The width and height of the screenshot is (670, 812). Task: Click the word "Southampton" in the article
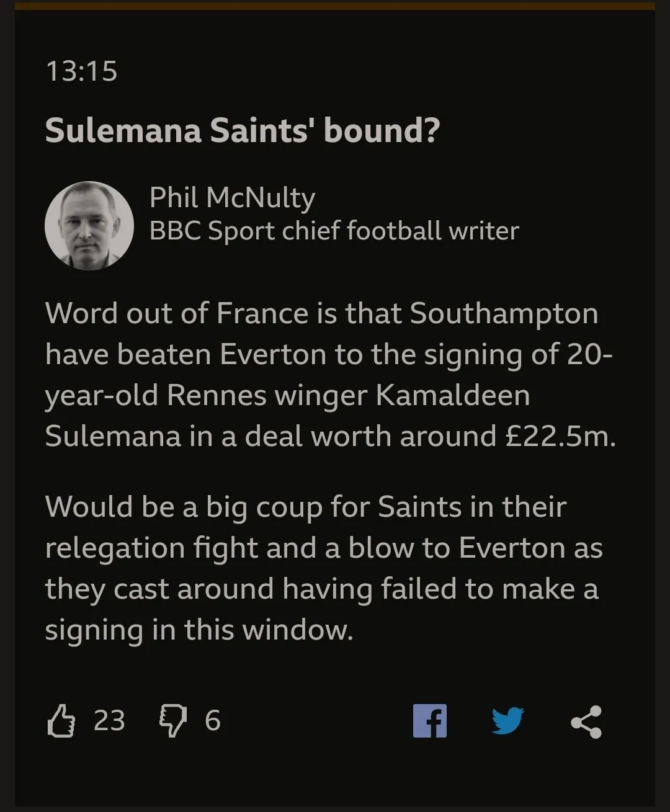coord(504,313)
